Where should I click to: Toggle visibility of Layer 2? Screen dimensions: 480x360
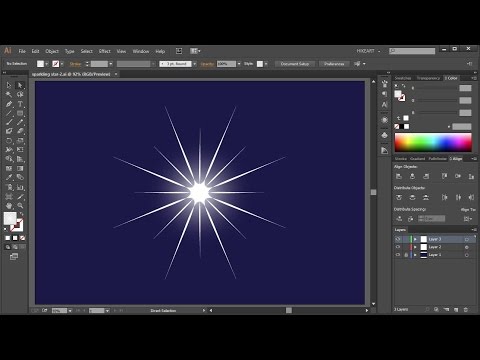pos(398,247)
